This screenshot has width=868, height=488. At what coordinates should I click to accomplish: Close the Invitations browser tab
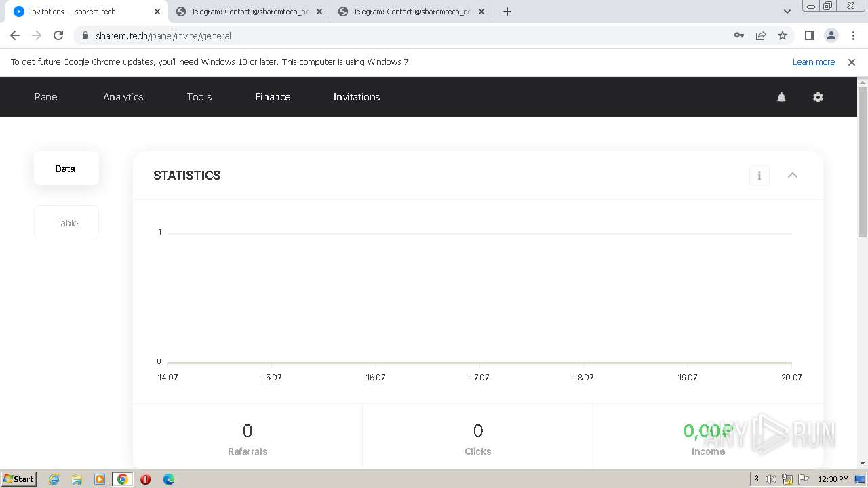(157, 12)
